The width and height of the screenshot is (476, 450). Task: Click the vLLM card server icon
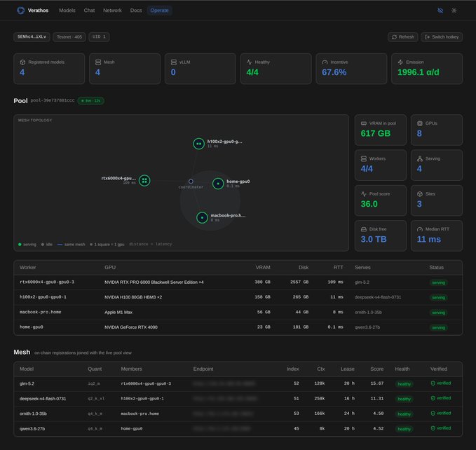click(174, 62)
